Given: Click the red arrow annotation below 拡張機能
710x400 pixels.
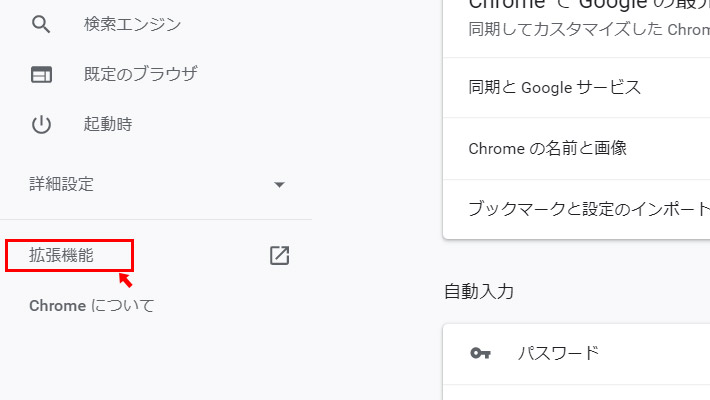Looking at the screenshot, I should coord(126,279).
